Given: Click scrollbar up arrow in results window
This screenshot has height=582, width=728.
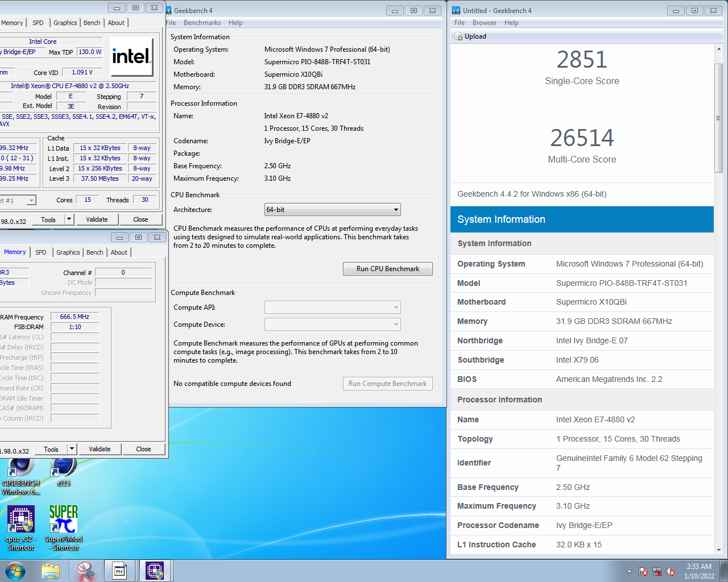Looking at the screenshot, I should pos(718,49).
